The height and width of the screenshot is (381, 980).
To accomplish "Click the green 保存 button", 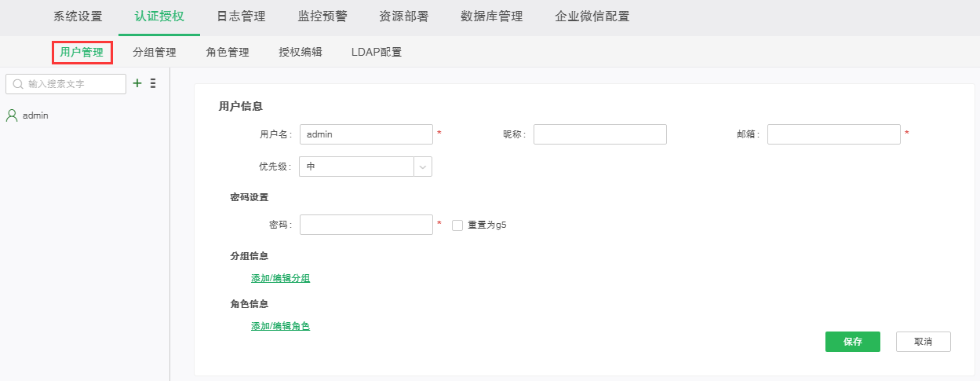I will pyautogui.click(x=852, y=342).
